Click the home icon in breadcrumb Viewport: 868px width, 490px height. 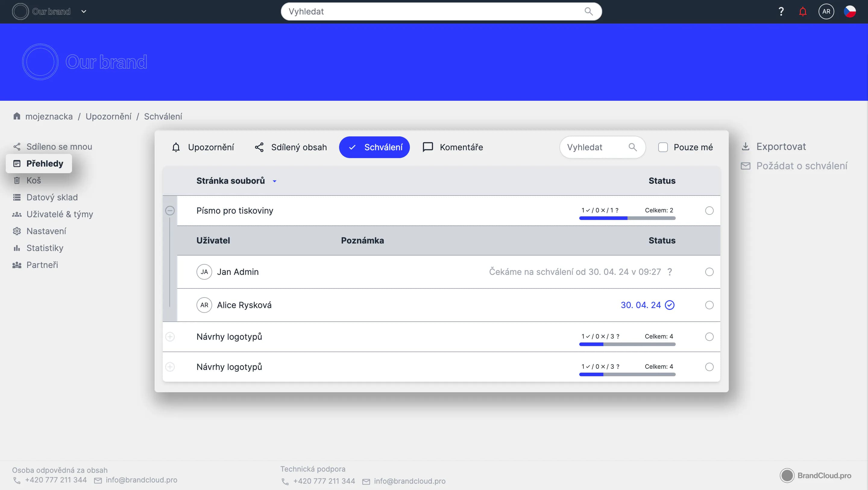17,116
